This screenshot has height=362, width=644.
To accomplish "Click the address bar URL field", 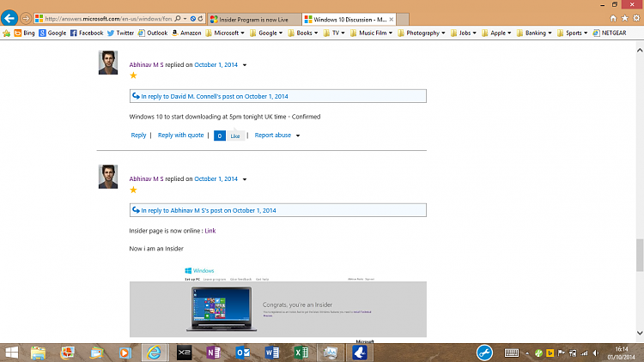I will (x=108, y=19).
